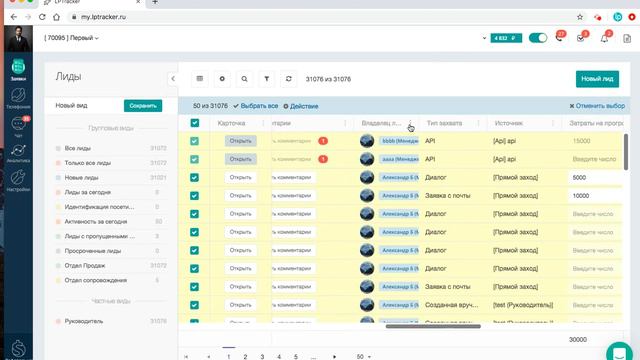Click the cost field showing 10000

[x=595, y=196]
